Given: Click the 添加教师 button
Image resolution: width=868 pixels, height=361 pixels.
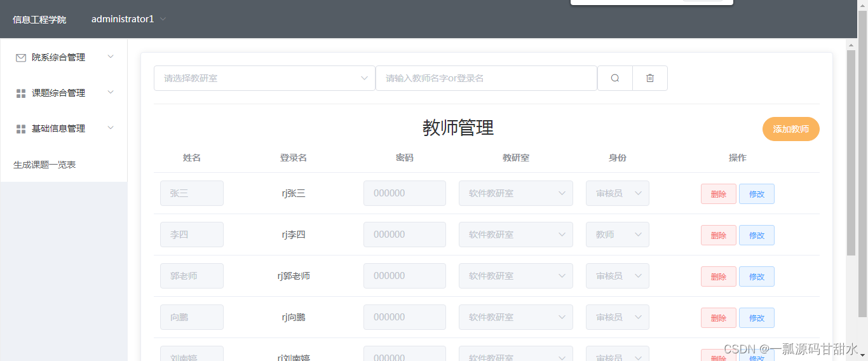Looking at the screenshot, I should click(790, 129).
